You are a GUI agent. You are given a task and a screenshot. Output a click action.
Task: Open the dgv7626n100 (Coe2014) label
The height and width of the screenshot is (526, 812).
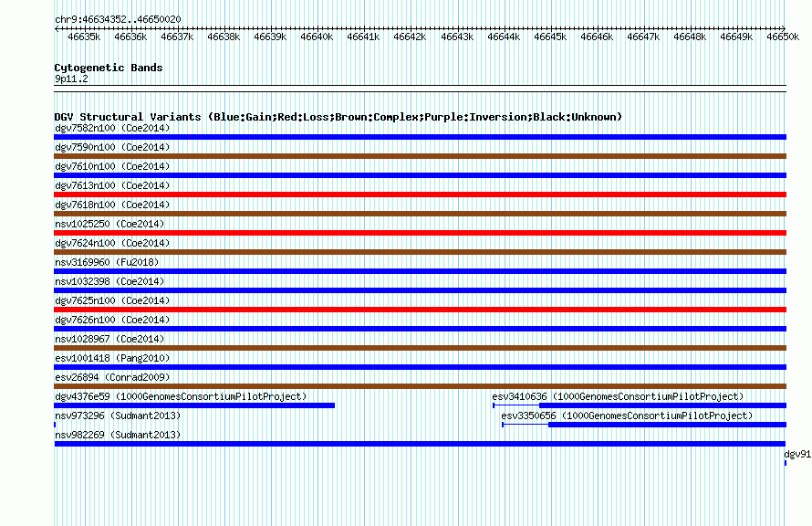[x=112, y=320]
